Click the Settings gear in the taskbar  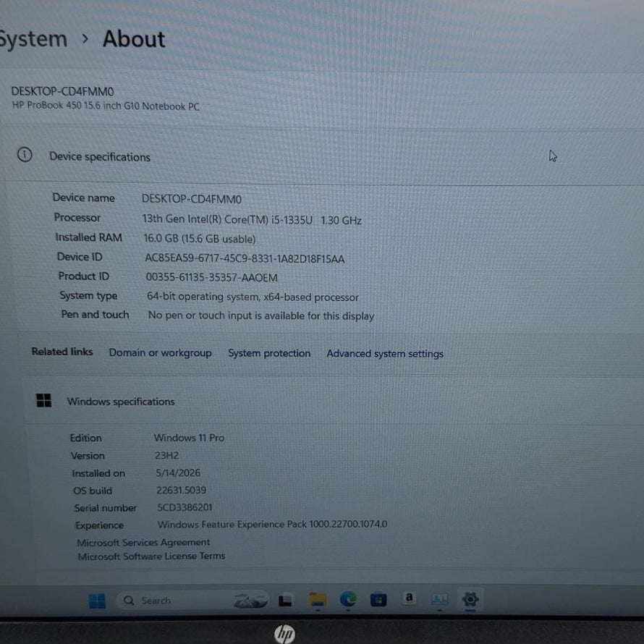point(470,599)
